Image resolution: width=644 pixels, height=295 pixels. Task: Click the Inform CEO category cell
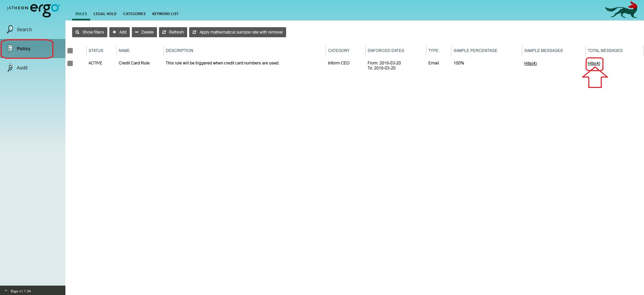[x=339, y=63]
